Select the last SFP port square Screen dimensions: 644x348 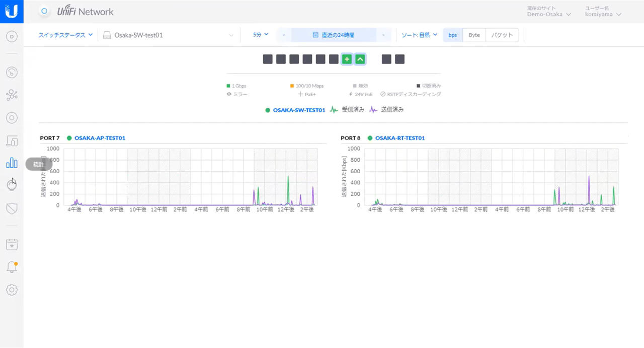tap(399, 59)
